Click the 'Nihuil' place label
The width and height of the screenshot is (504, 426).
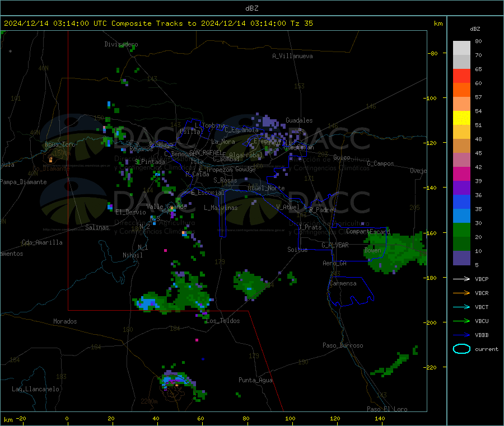[133, 255]
